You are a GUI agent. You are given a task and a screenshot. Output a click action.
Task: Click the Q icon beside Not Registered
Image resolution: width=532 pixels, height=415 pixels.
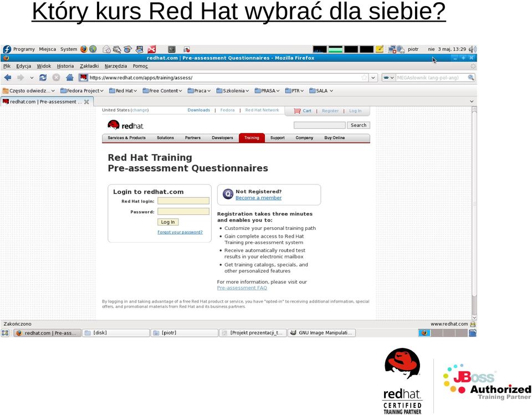coord(228,194)
